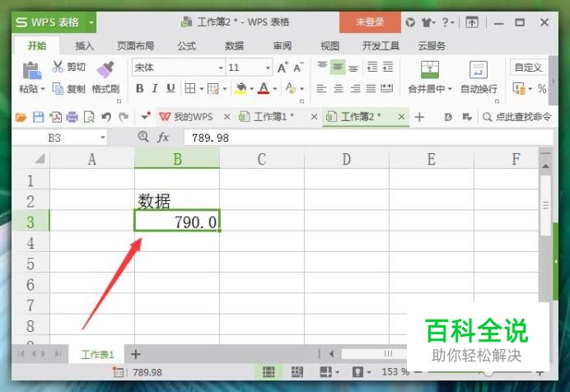
Task: Select the 工作表1 sheet tab
Action: (x=97, y=354)
